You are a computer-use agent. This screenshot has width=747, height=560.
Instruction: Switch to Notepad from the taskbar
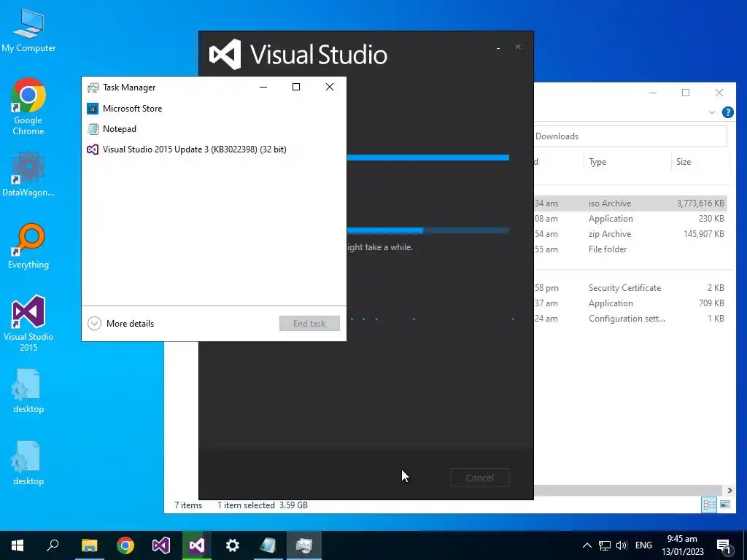point(268,545)
